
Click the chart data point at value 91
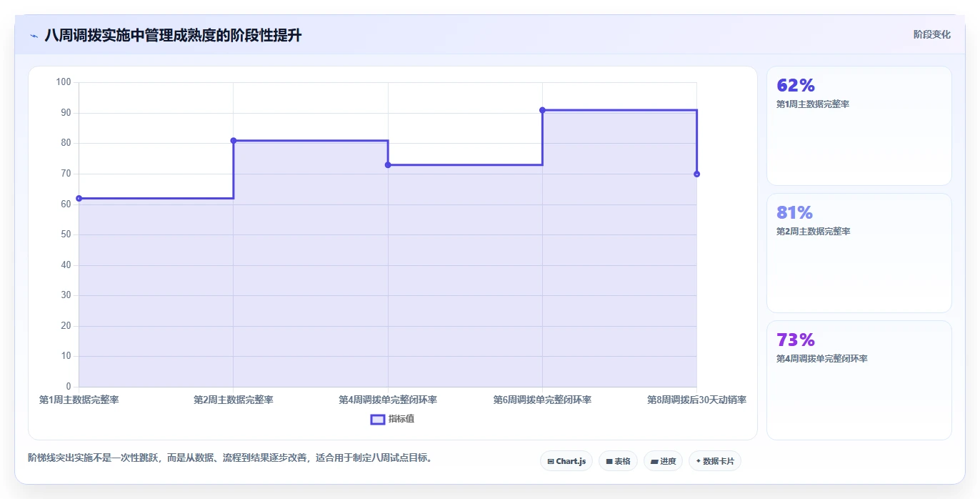542,110
